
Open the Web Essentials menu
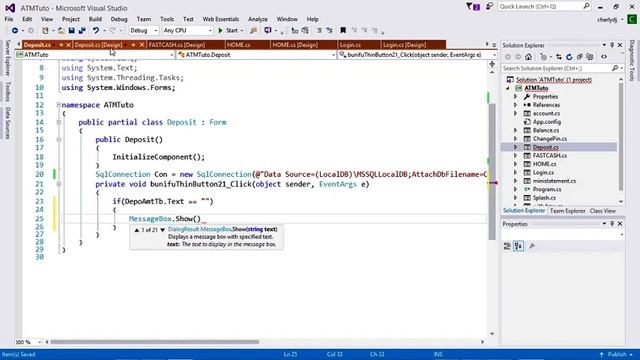coord(221,19)
